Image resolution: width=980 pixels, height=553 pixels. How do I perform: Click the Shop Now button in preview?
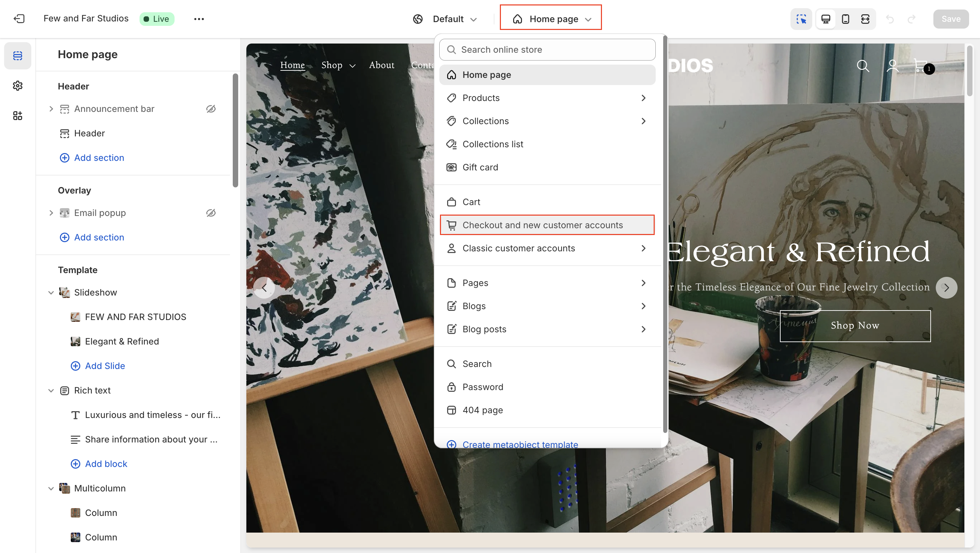click(x=855, y=325)
